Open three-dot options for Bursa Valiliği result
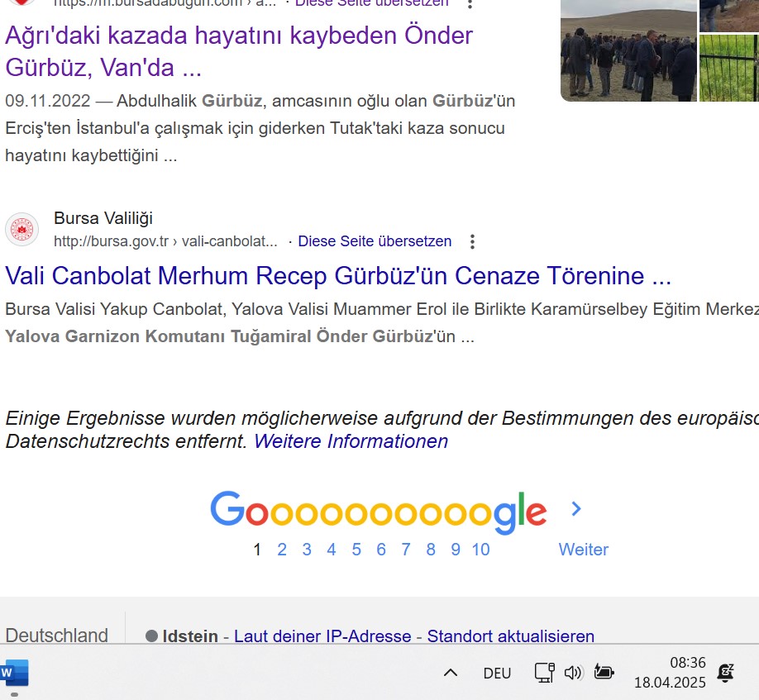 click(472, 241)
